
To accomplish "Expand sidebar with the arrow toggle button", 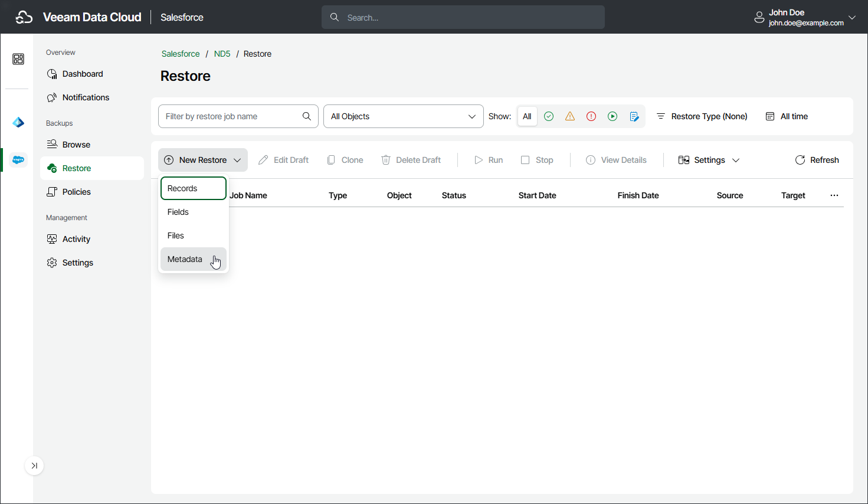I will click(34, 466).
